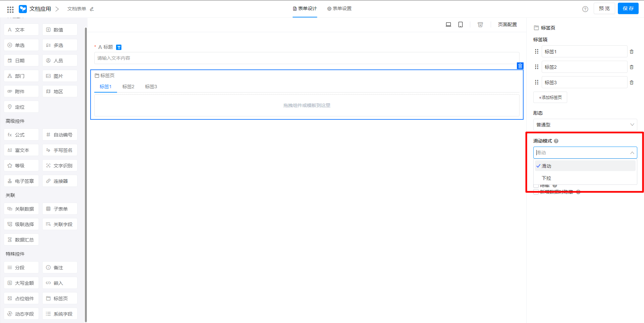644x323 pixels.
Task: Open the app launcher grid icon
Action: pos(10,9)
